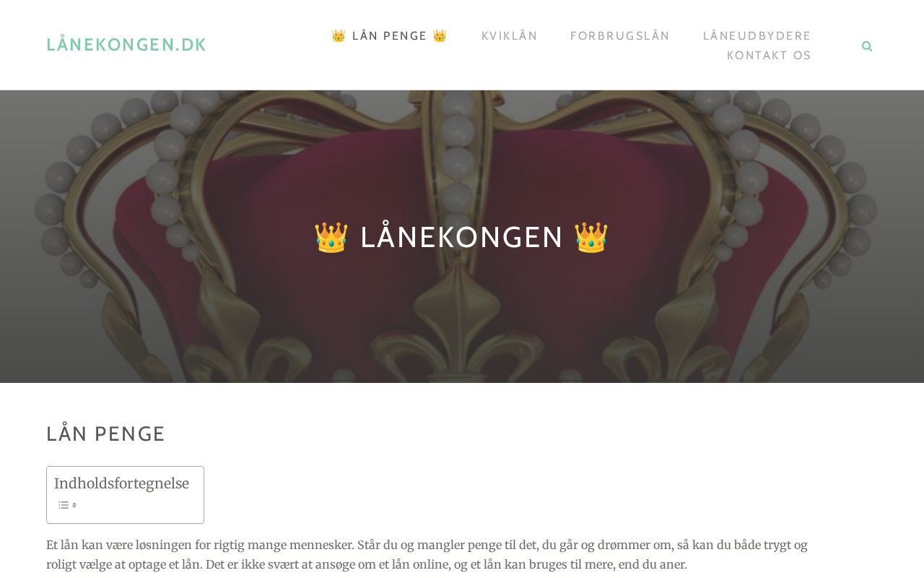Expand the Indholdsfortegnelse up-down arrows
The height and width of the screenshot is (578, 924).
[74, 505]
